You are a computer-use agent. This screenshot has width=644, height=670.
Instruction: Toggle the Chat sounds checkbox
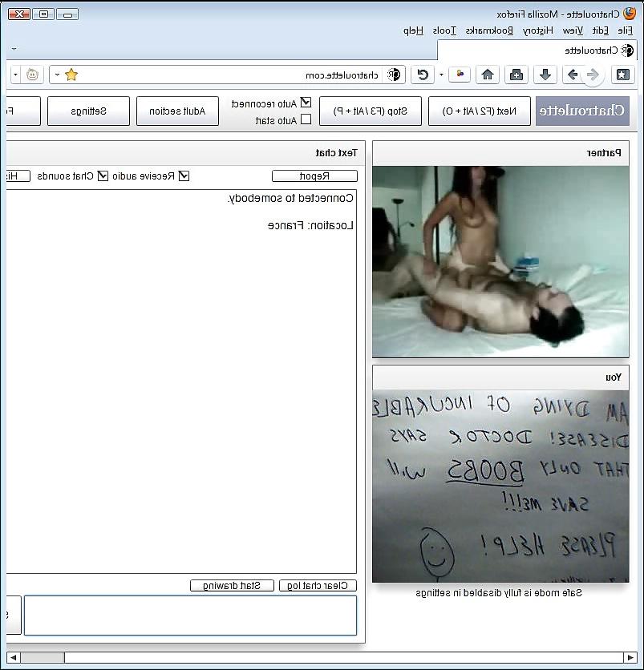103,176
